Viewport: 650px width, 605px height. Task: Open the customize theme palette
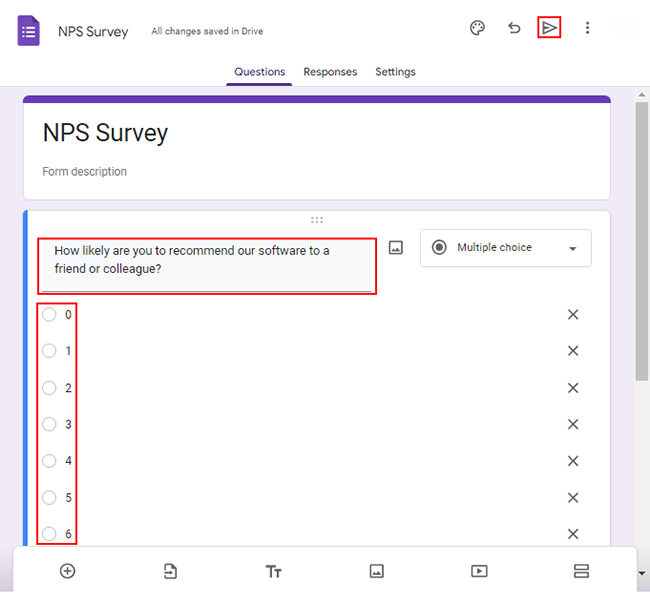click(x=477, y=28)
